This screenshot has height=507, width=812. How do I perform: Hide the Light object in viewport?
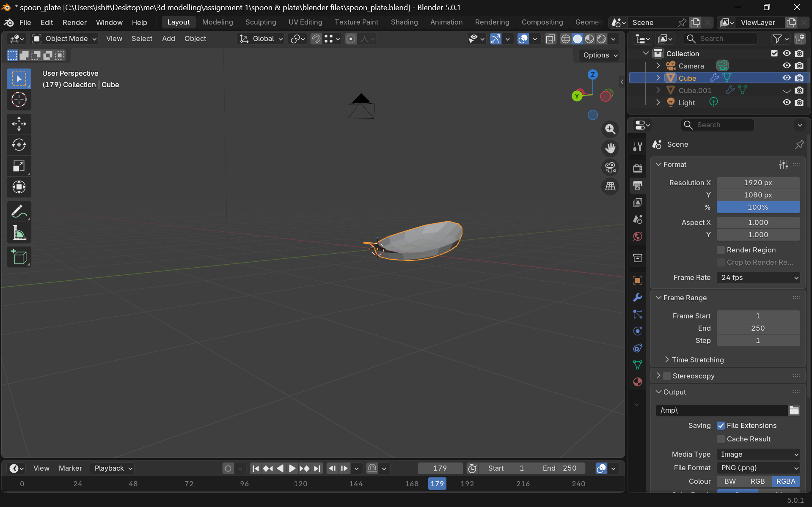pos(787,102)
